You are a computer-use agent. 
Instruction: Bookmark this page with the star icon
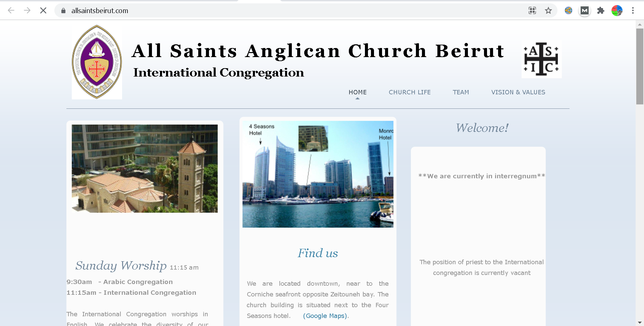coord(548,10)
